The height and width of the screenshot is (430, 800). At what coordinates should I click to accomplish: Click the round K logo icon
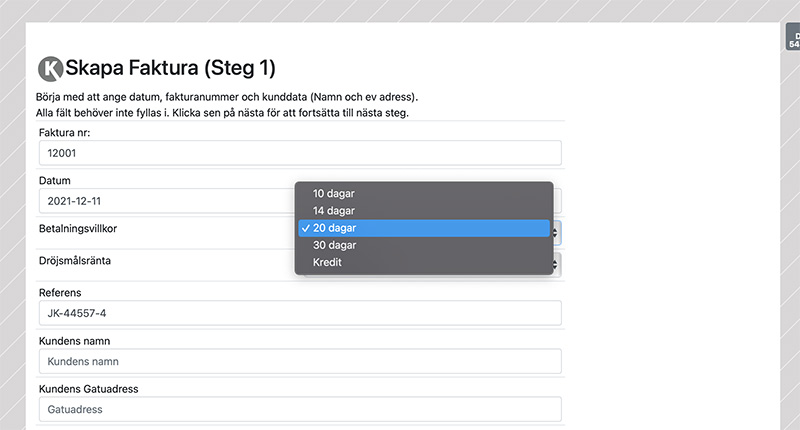pos(51,68)
